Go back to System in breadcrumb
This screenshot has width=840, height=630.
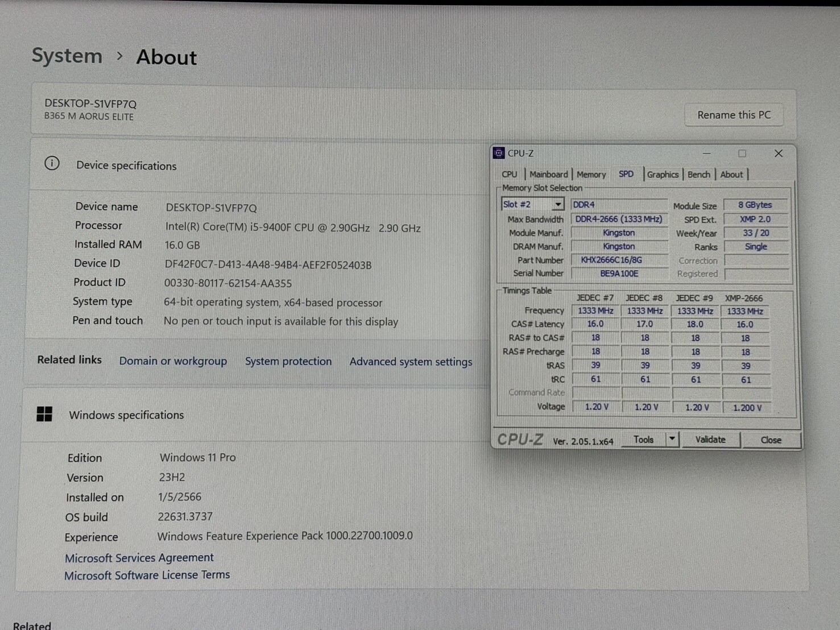[x=67, y=56]
